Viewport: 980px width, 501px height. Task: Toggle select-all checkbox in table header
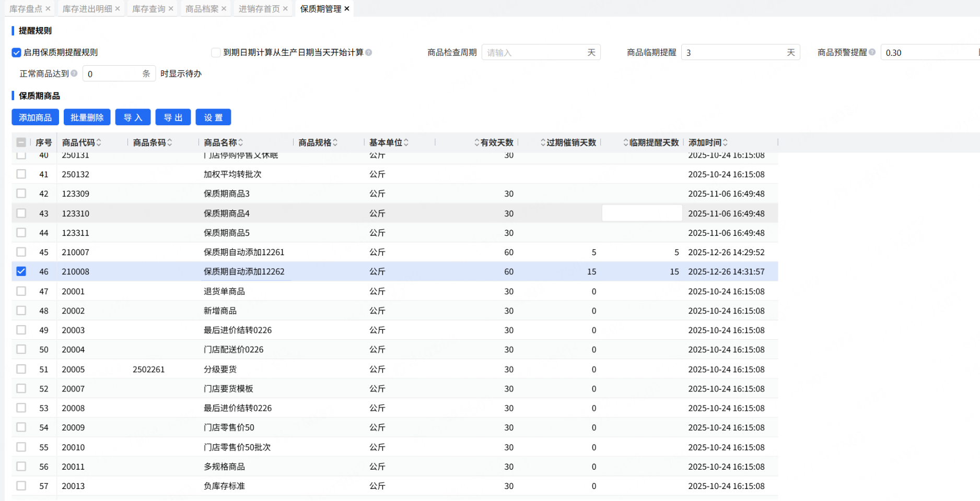pos(21,142)
